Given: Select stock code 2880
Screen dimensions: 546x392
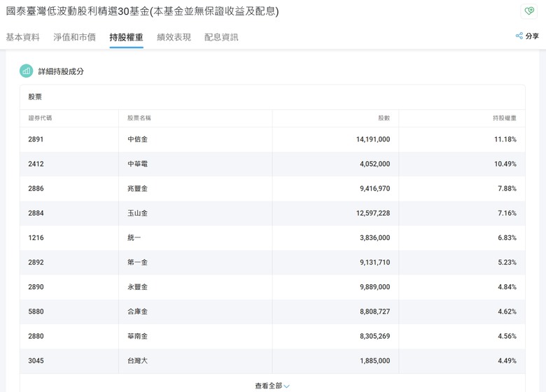Looking at the screenshot, I should click(36, 336).
